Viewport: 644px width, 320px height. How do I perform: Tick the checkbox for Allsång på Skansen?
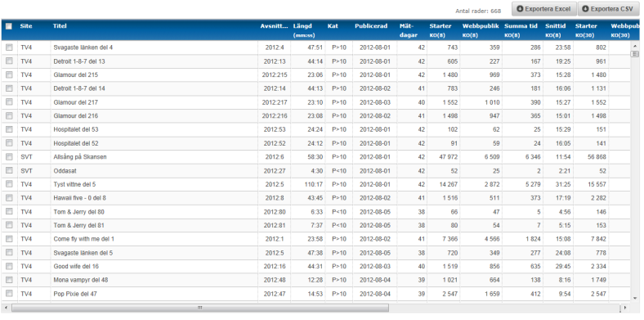click(x=9, y=156)
